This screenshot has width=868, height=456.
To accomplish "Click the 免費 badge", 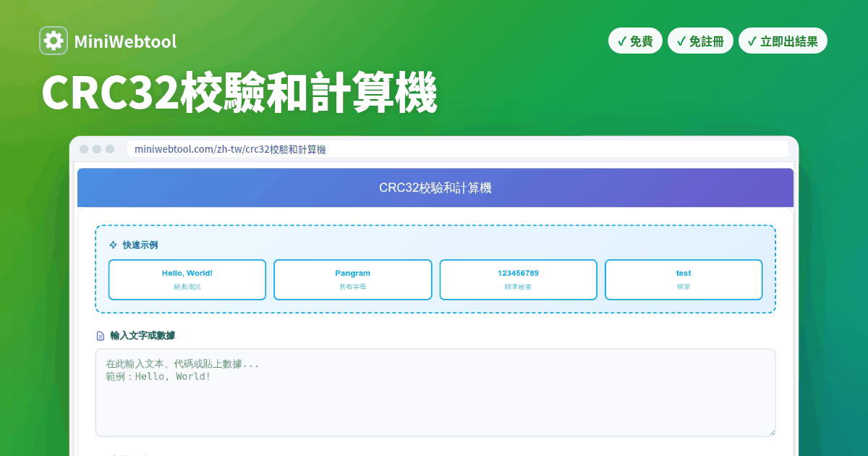I will click(x=635, y=41).
